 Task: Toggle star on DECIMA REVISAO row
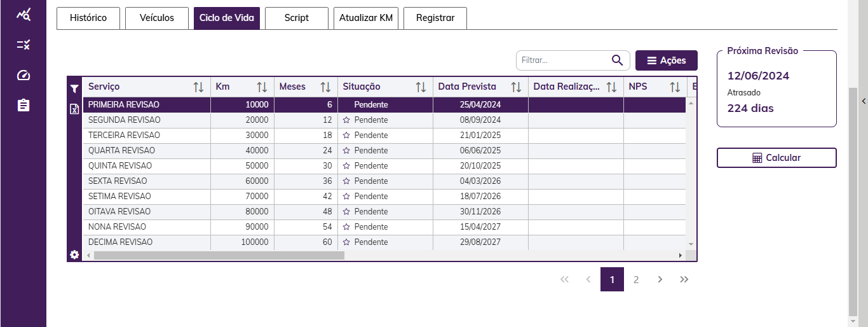point(346,242)
